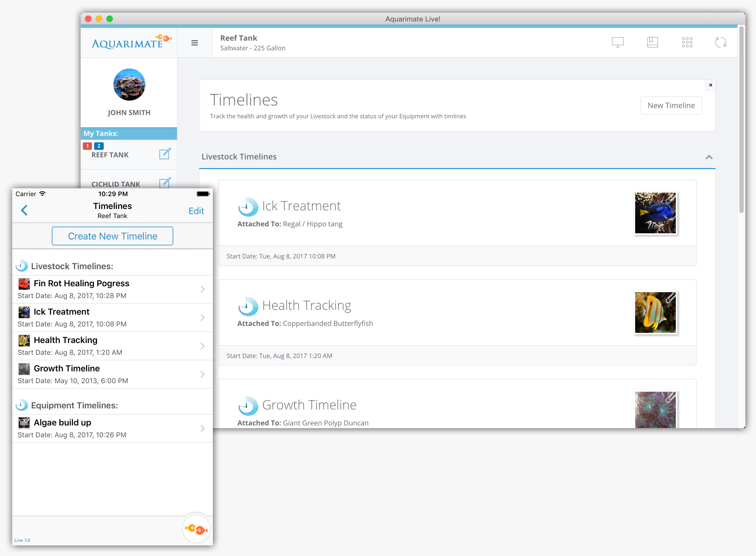Tap the Fin Rot Healing Pogress thumbnail
Image resolution: width=756 pixels, height=556 pixels.
pos(24,284)
